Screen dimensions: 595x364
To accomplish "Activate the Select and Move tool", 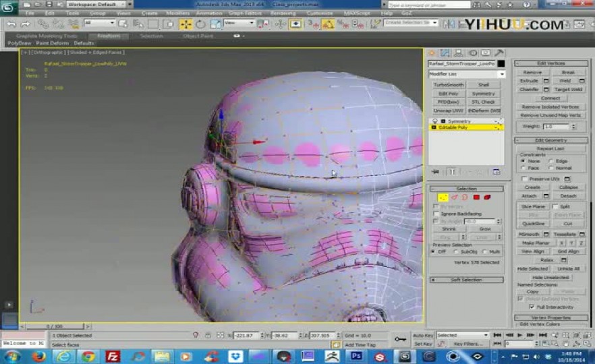I will point(186,24).
